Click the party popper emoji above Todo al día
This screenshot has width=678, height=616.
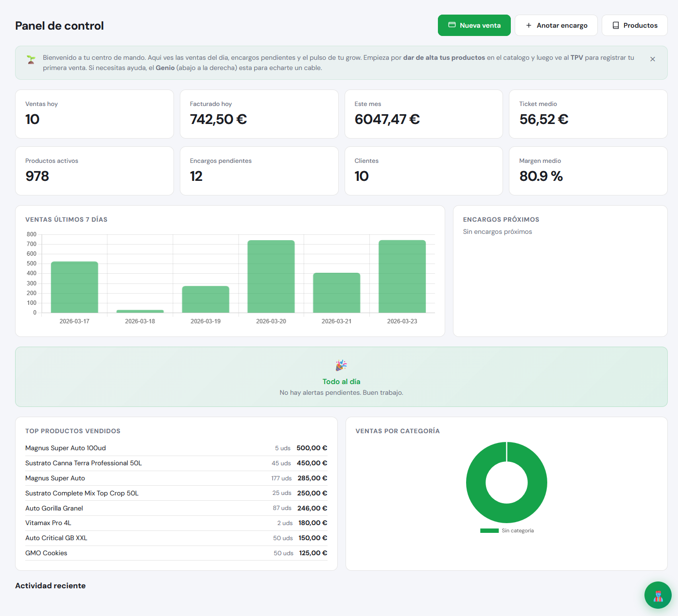[341, 365]
